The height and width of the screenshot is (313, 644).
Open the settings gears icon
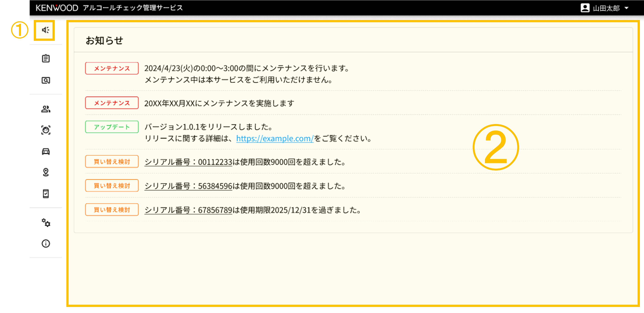point(46,223)
